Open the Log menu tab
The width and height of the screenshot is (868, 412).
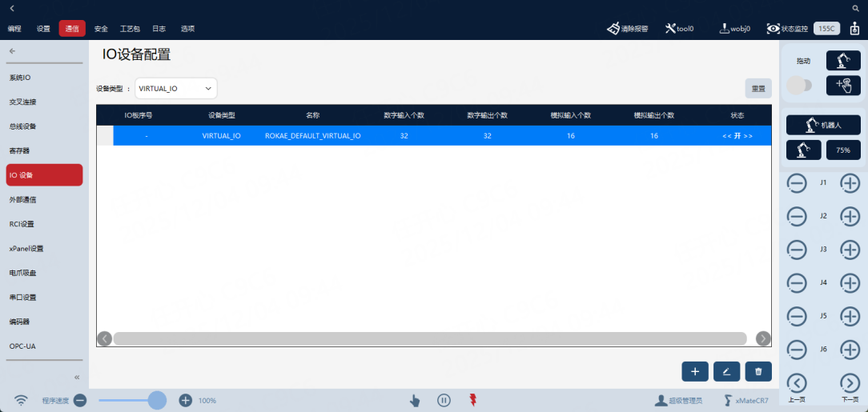(159, 29)
